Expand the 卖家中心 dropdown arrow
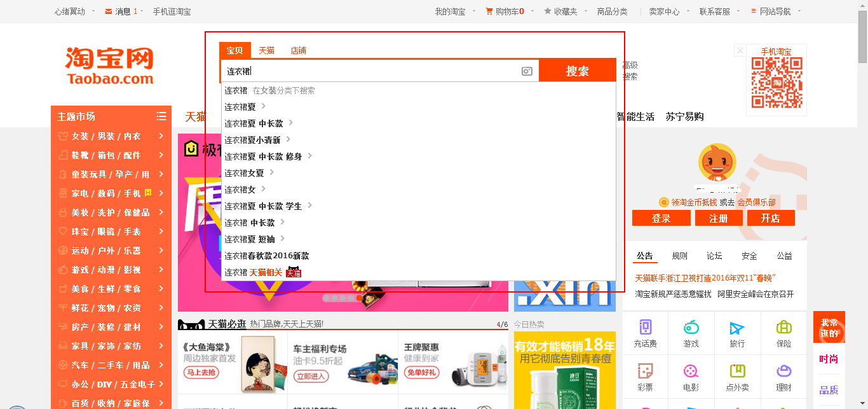This screenshot has width=868, height=409. point(688,11)
